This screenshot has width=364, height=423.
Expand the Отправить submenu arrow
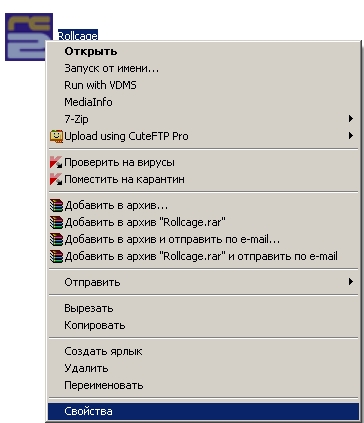click(350, 282)
